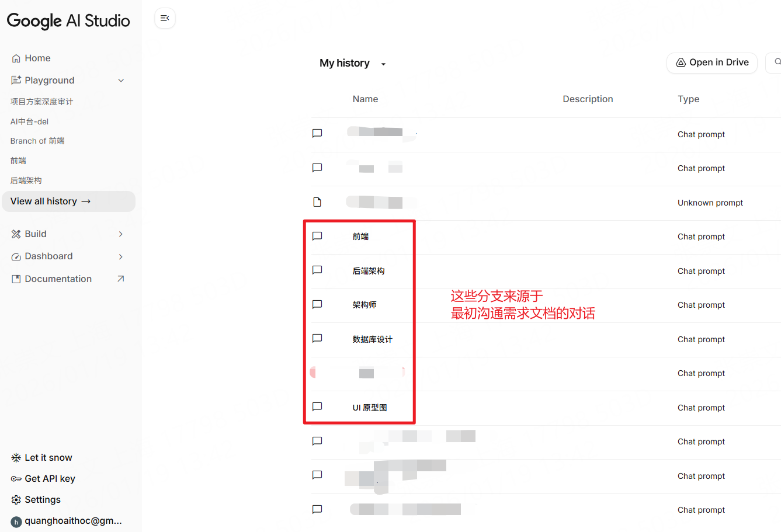Click the chat icon of the first history row

317,133
